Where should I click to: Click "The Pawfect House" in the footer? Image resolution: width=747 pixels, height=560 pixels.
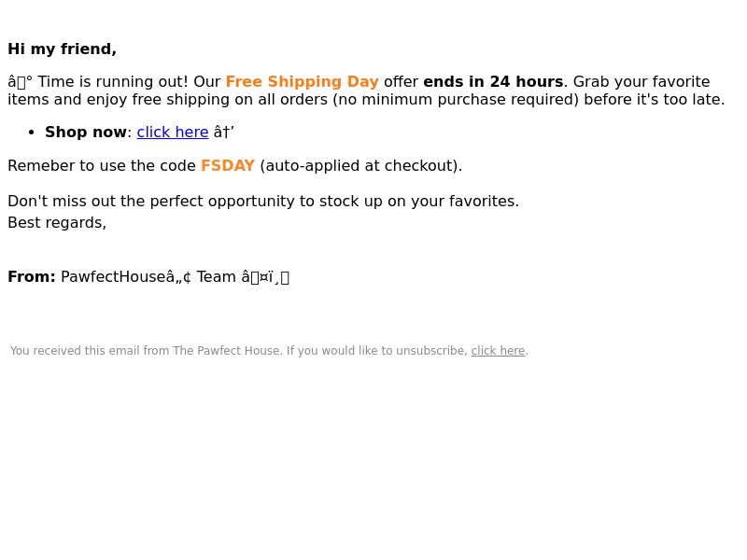point(226,351)
